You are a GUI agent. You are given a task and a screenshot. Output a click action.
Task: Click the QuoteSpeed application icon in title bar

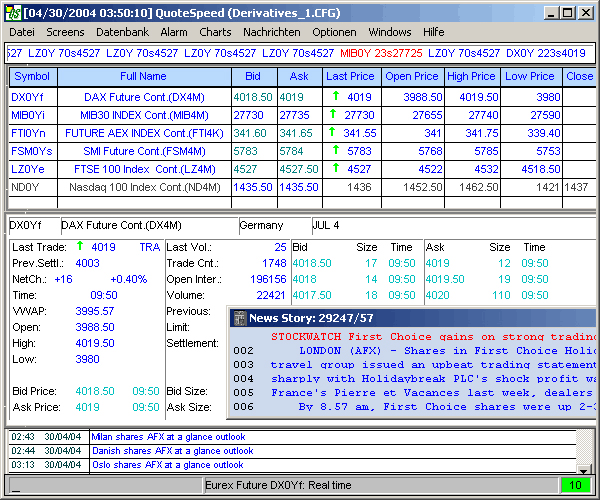pos(12,13)
